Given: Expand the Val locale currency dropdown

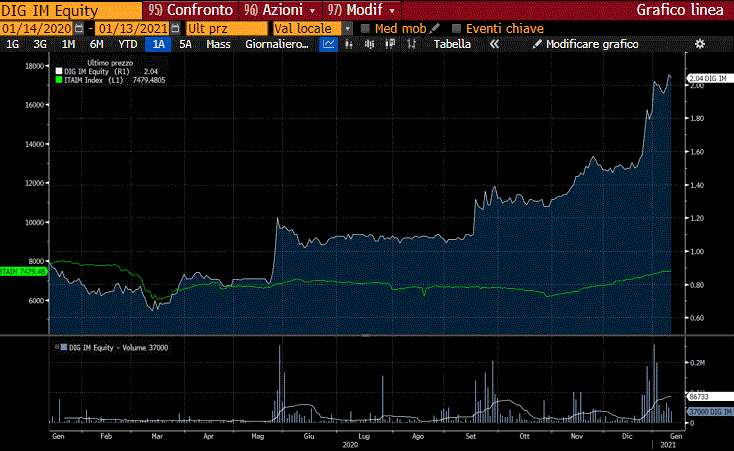Looking at the screenshot, I should point(347,28).
